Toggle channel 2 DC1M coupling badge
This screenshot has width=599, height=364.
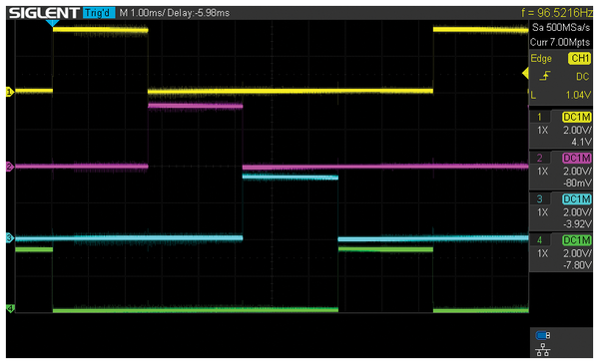[576, 158]
